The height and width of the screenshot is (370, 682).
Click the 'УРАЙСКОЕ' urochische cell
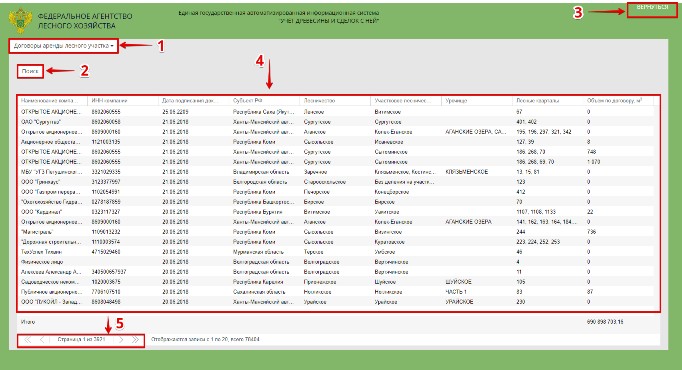(x=459, y=302)
